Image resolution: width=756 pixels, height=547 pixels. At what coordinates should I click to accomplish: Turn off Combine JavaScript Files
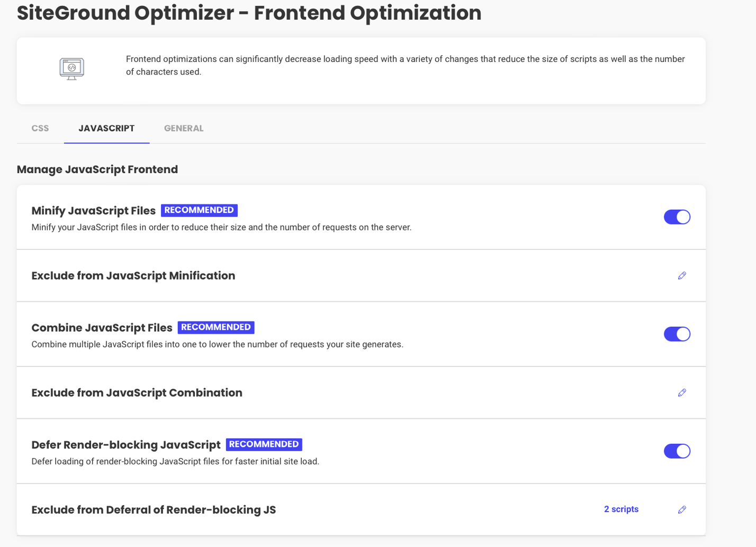[x=677, y=334]
